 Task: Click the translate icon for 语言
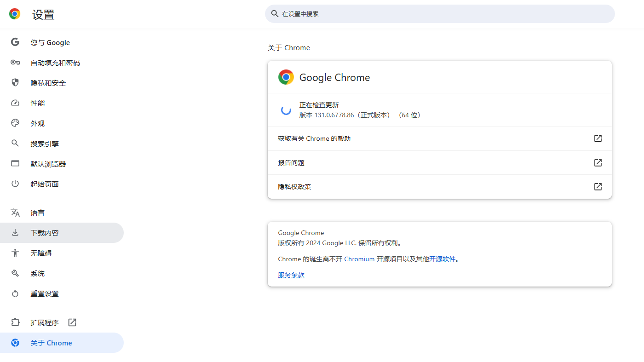pos(15,213)
